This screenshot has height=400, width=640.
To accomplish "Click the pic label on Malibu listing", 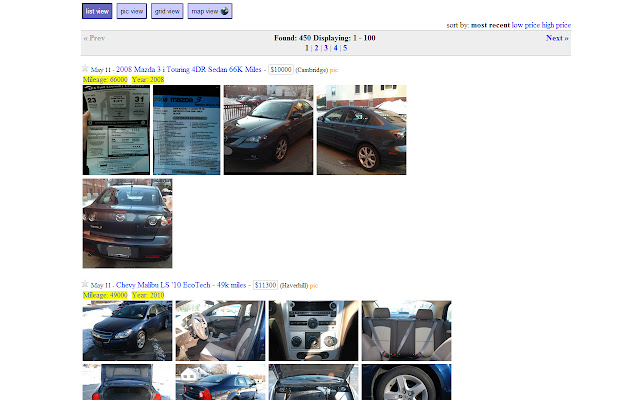I will click(x=313, y=285).
